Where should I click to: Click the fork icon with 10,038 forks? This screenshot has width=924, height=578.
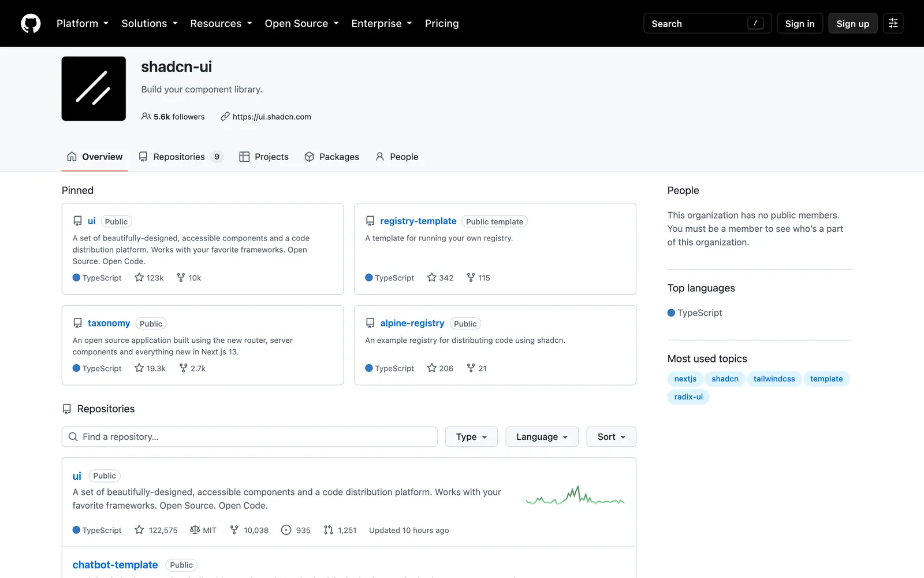point(234,530)
